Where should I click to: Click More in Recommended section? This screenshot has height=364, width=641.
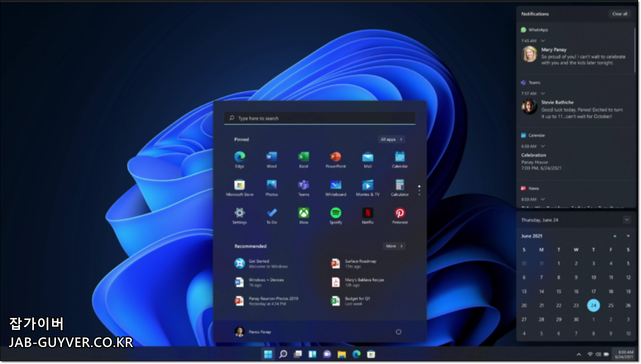click(x=394, y=246)
